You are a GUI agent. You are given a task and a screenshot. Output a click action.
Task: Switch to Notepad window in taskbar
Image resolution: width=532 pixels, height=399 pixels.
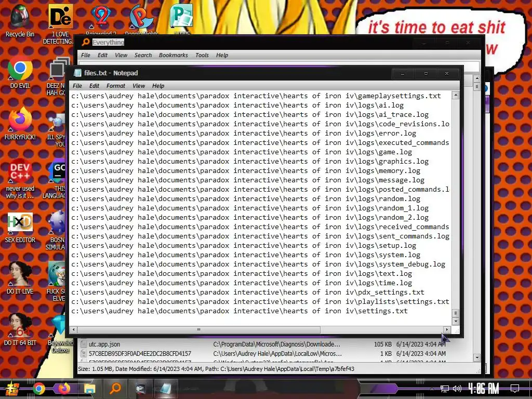[x=165, y=389]
